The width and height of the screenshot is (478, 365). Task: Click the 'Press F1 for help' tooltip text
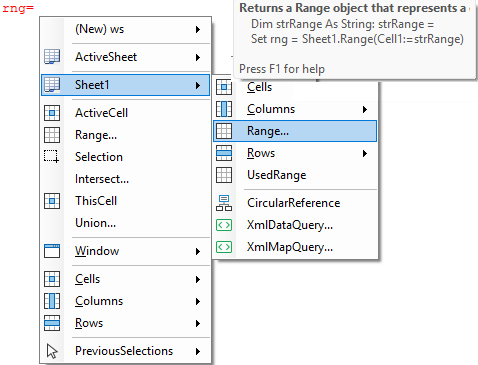[x=282, y=69]
